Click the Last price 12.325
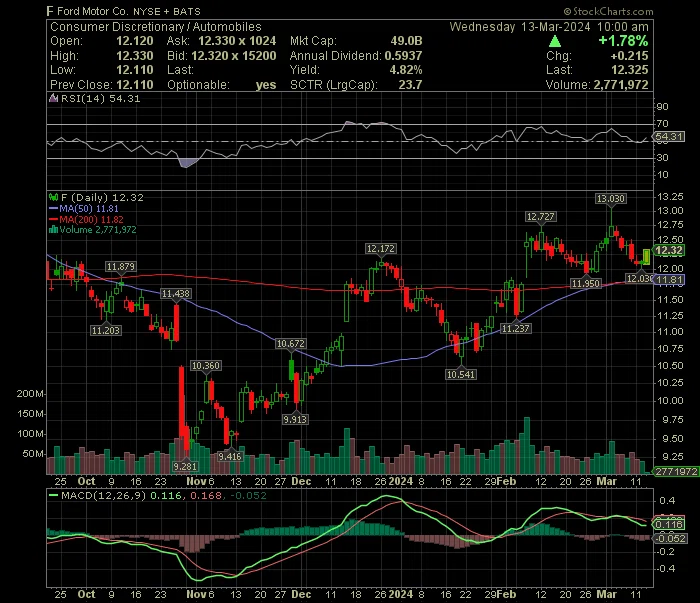This screenshot has width=700, height=603. click(629, 70)
